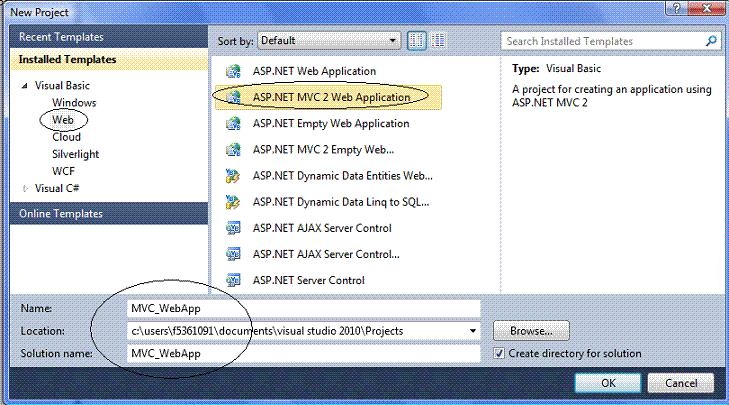The height and width of the screenshot is (405, 729).
Task: Select ASP.NET Empty Web Application text
Action: point(331,123)
